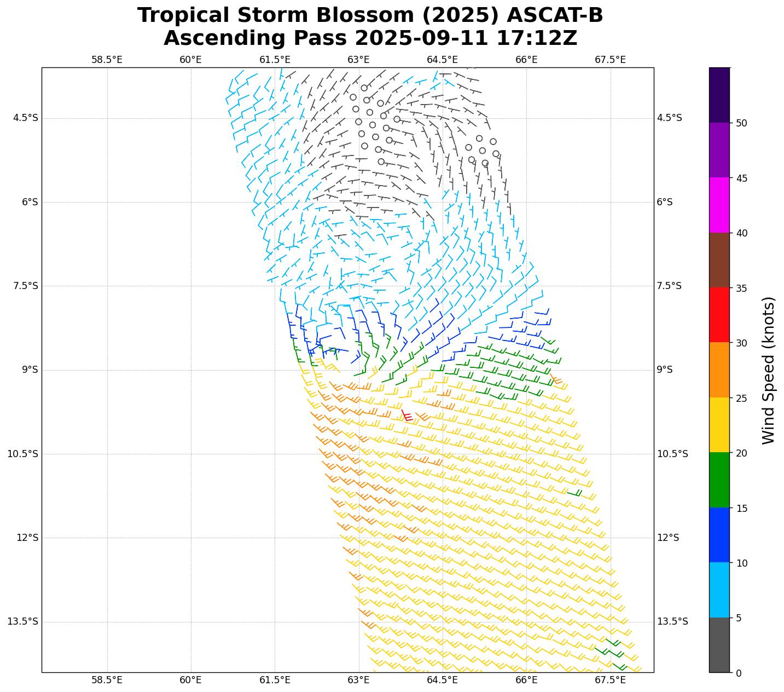Select the purple 45–50 knot colorbar band

click(719, 150)
